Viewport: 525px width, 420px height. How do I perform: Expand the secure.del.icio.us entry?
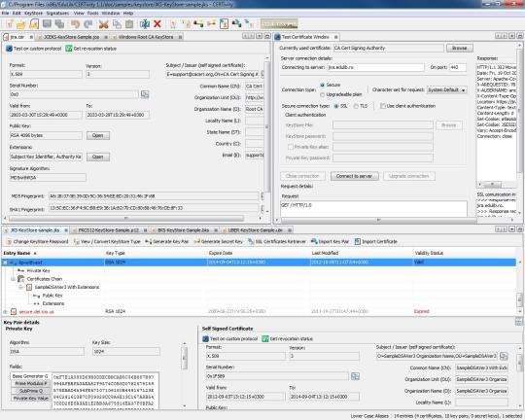[6, 312]
